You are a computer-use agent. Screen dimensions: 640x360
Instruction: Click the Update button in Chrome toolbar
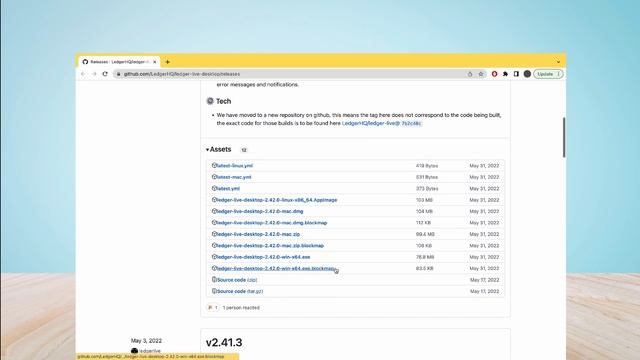[x=548, y=74]
